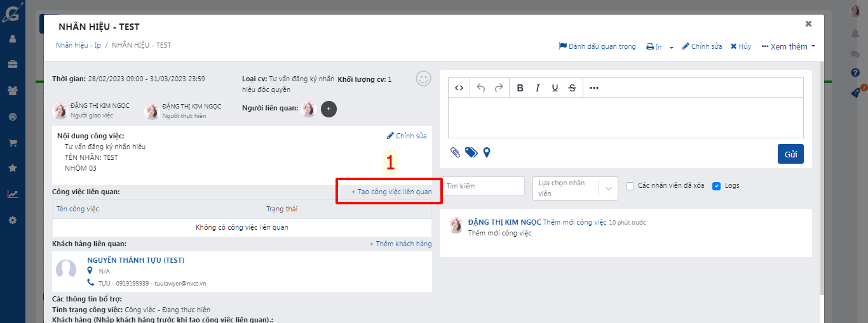
Task: Click the app logo at top left
Action: click(x=12, y=11)
